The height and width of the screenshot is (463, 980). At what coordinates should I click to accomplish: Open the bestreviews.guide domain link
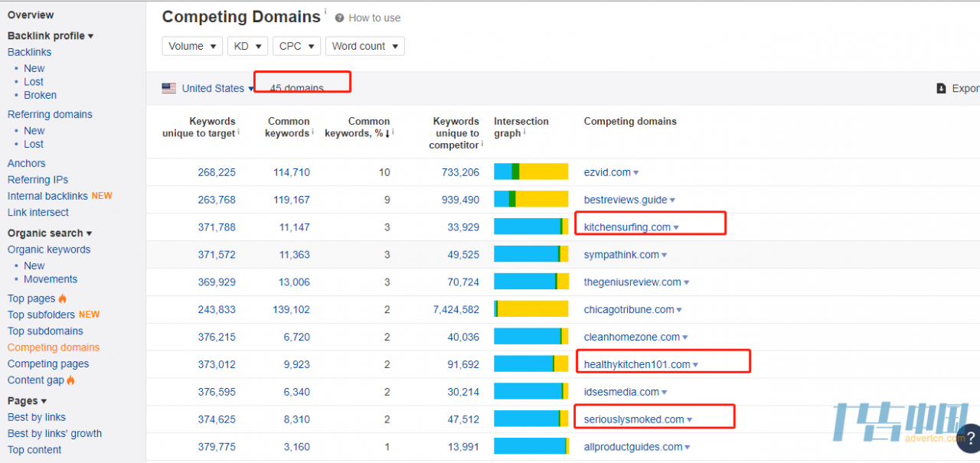626,201
